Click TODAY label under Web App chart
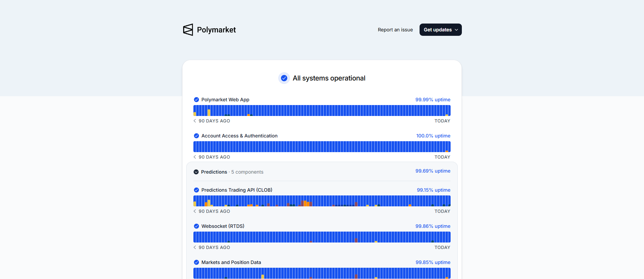This screenshot has height=279, width=644. (x=442, y=121)
